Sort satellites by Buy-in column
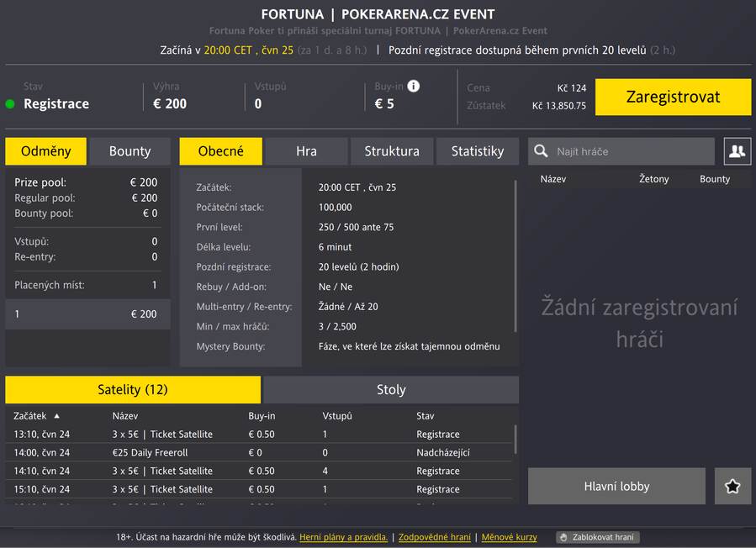 [262, 415]
